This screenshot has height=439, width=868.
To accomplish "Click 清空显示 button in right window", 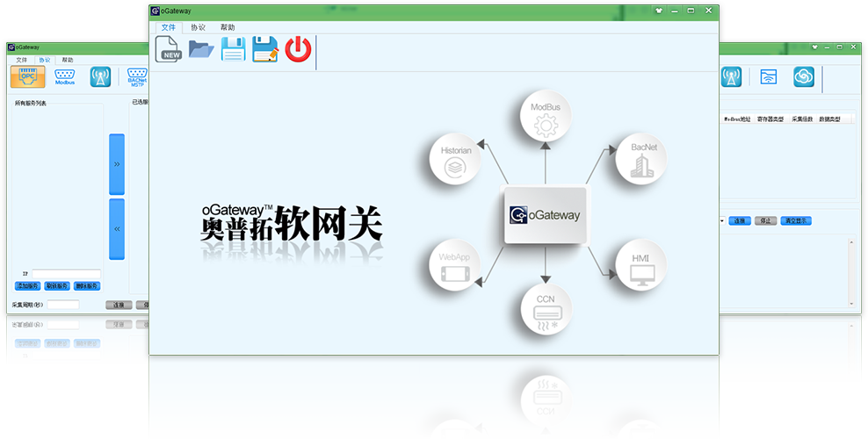I will [796, 220].
